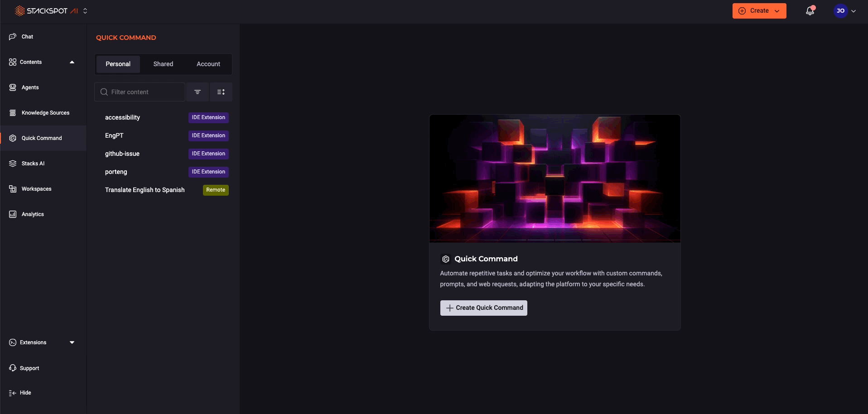Screen dimensions: 868x414
Task: Click inside the Filter content search field
Action: click(x=139, y=91)
